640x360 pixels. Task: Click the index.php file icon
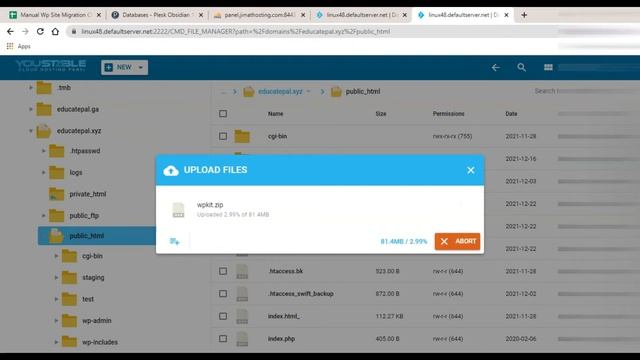(x=242, y=338)
